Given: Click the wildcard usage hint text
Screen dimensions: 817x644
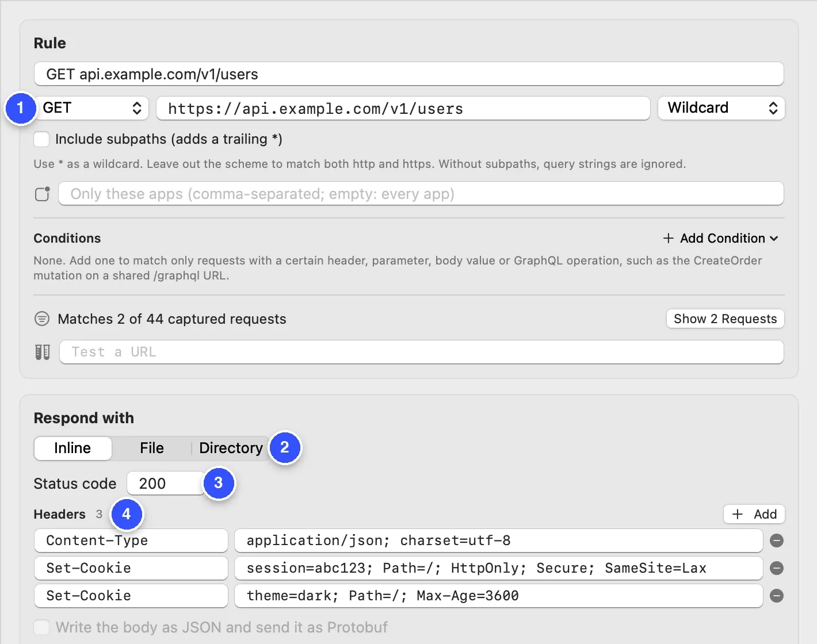Looking at the screenshot, I should (360, 164).
